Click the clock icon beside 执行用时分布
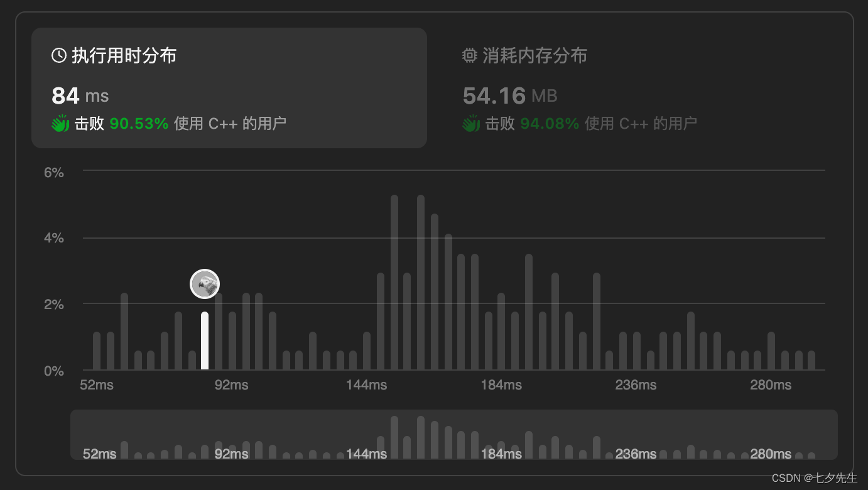Image resolution: width=868 pixels, height=490 pixels. point(59,56)
